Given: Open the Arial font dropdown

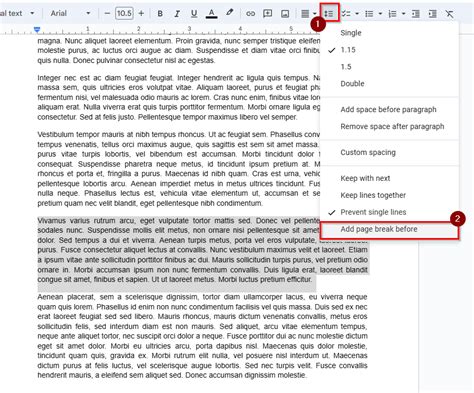Looking at the screenshot, I should pos(70,13).
